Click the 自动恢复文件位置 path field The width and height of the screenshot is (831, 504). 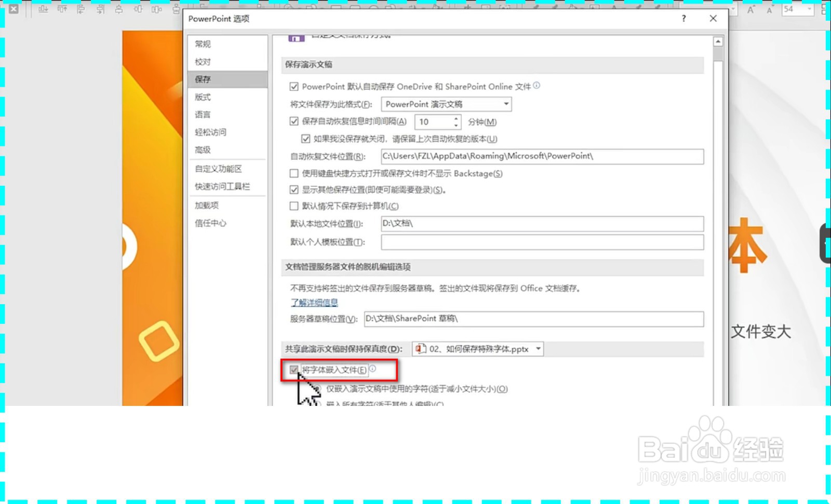[542, 156]
